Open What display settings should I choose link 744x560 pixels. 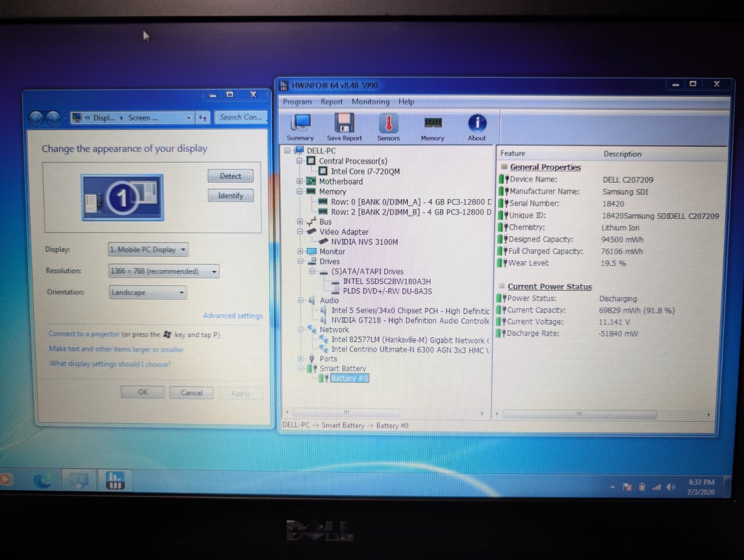pyautogui.click(x=110, y=364)
